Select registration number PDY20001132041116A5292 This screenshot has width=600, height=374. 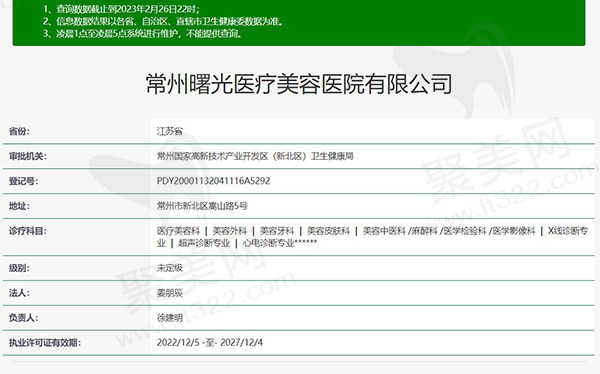click(x=214, y=181)
